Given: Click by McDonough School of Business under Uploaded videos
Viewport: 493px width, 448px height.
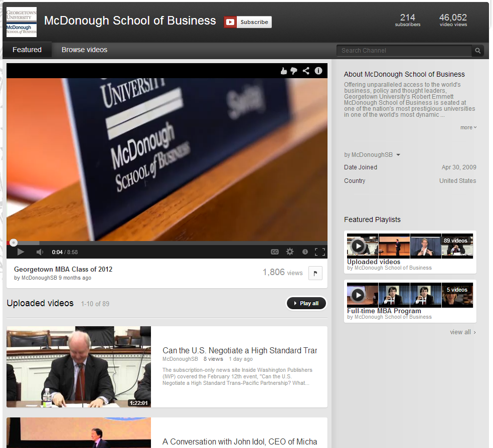Looking at the screenshot, I should pyautogui.click(x=389, y=268).
